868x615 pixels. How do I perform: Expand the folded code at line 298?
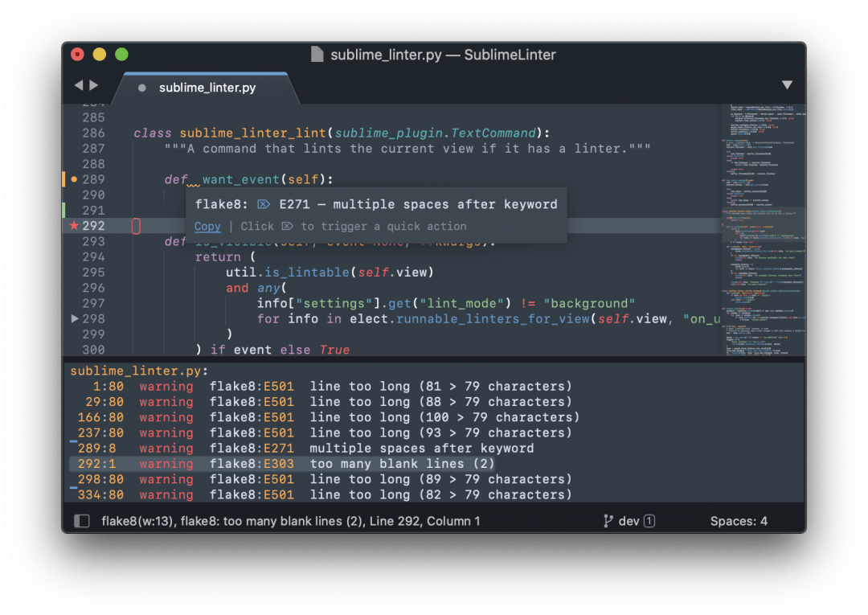[x=75, y=319]
